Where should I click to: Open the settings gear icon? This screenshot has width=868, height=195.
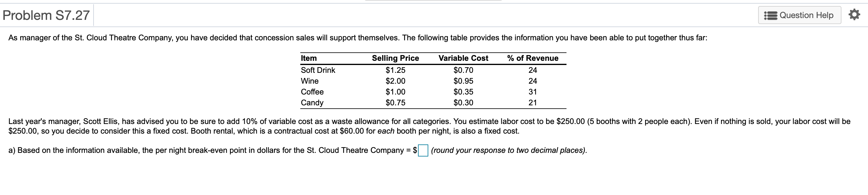[x=856, y=15]
